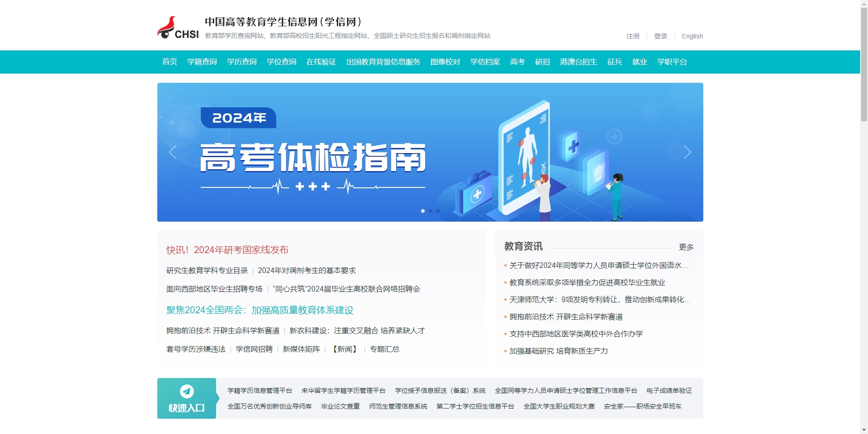This screenshot has height=434, width=868.
Task: Show the previous carousel banner with left arrow
Action: pos(173,152)
